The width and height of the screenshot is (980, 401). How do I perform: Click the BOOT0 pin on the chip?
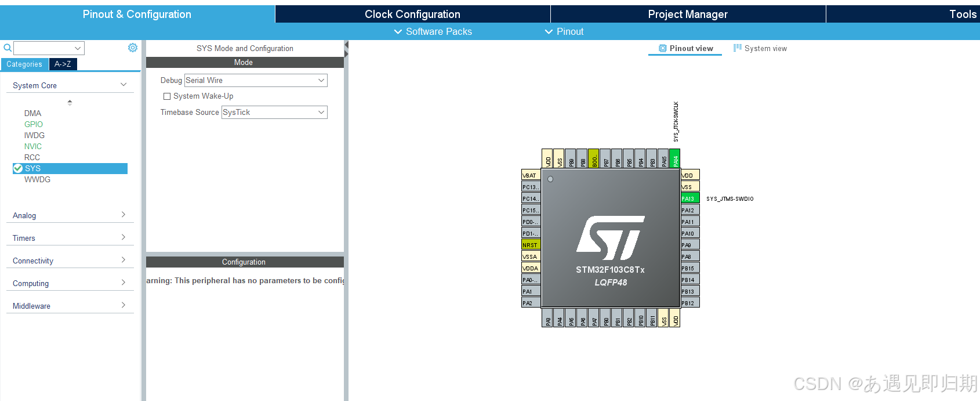pos(594,158)
